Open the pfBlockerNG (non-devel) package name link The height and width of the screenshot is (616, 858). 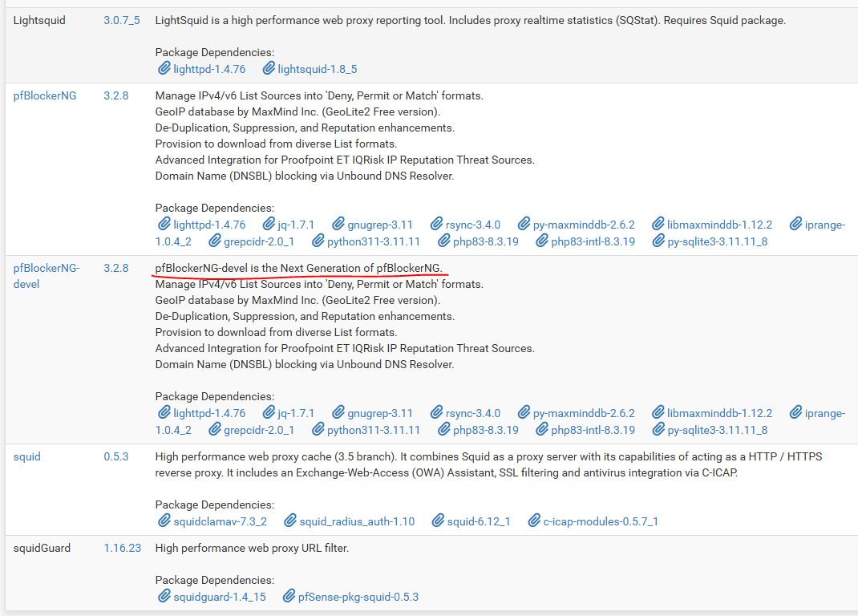pyautogui.click(x=45, y=95)
